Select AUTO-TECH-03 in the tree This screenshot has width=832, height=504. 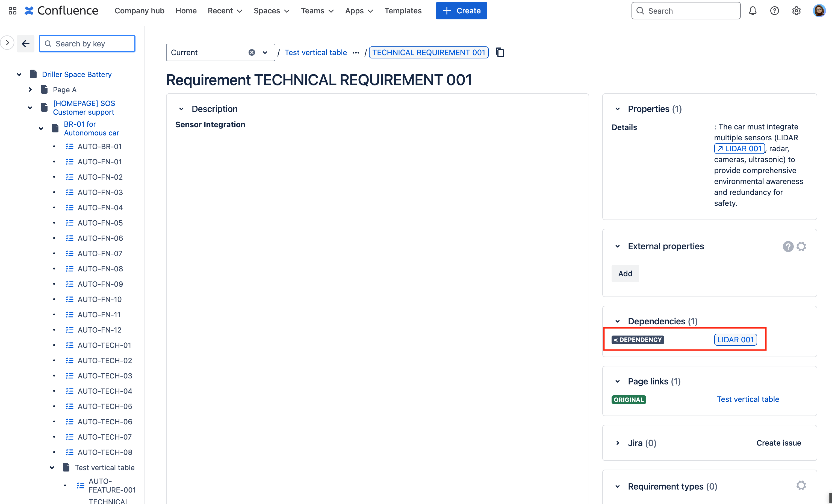(105, 376)
